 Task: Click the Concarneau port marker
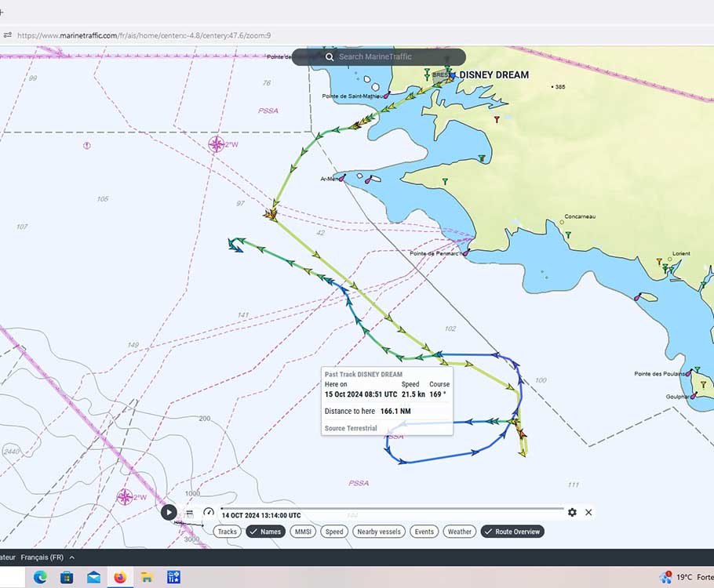[x=562, y=223]
